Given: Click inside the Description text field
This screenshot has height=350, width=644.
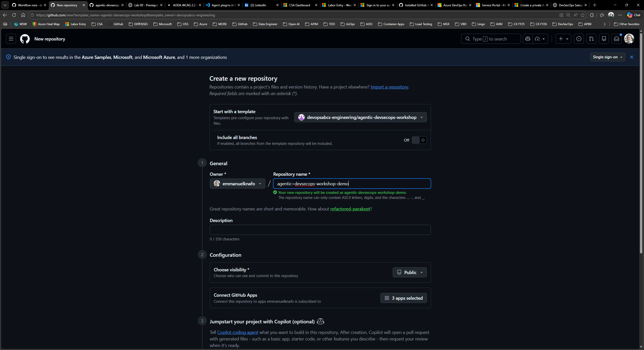Looking at the screenshot, I should coord(320,230).
